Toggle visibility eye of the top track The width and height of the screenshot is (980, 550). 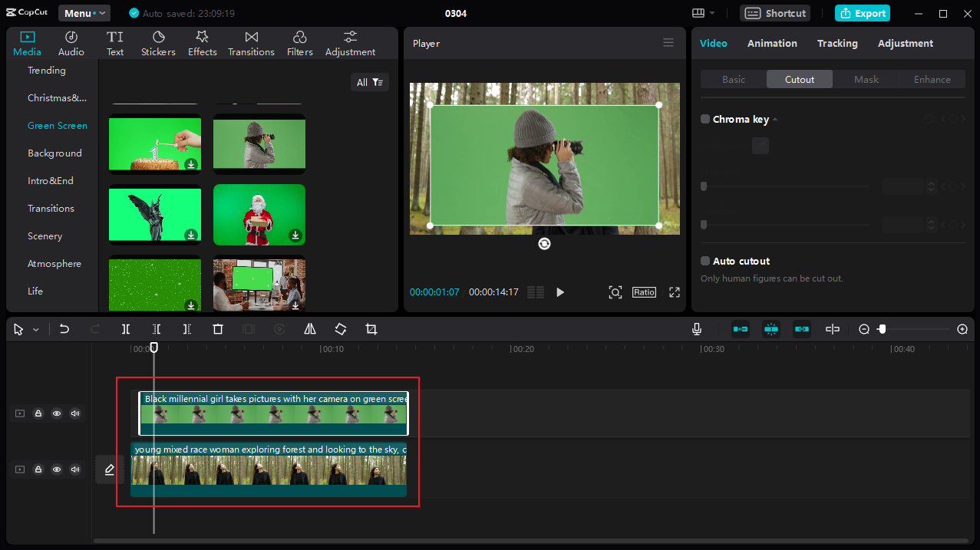click(57, 413)
